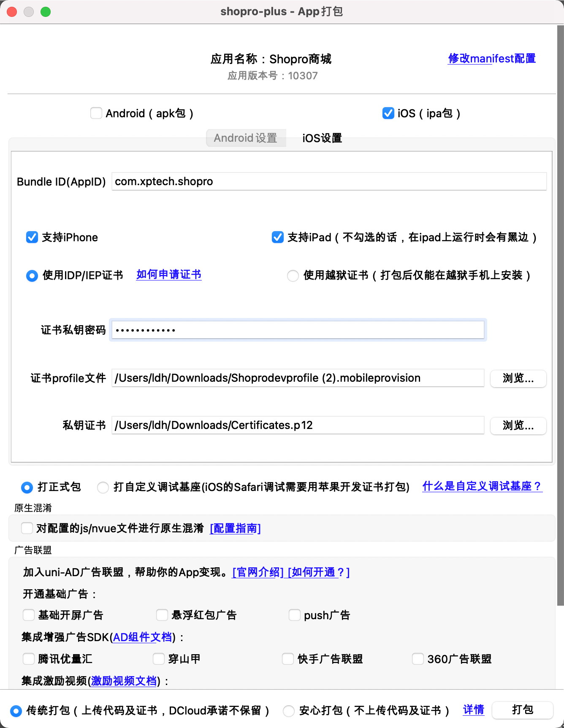This screenshot has height=728, width=564.
Task: Click the 证书profile文件 path field
Action: (x=298, y=378)
